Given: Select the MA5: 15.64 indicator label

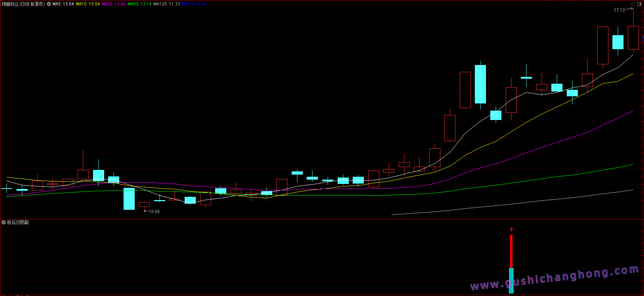Looking at the screenshot, I should coord(63,4).
